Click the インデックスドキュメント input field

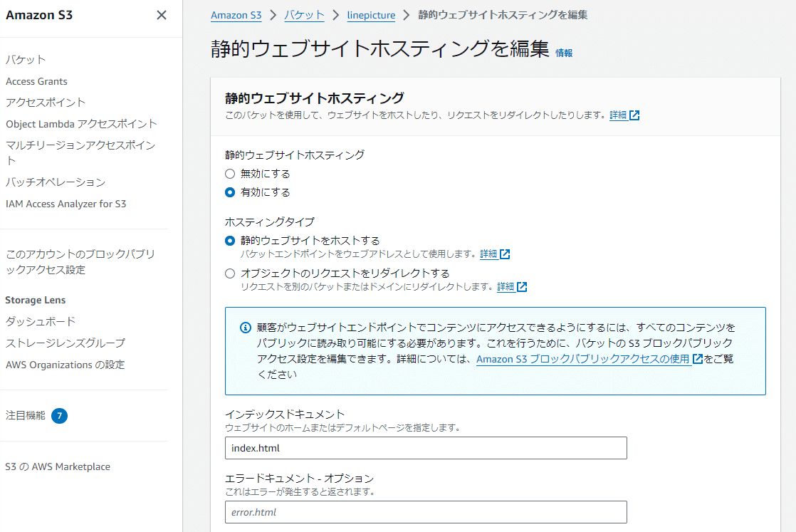[x=426, y=448]
